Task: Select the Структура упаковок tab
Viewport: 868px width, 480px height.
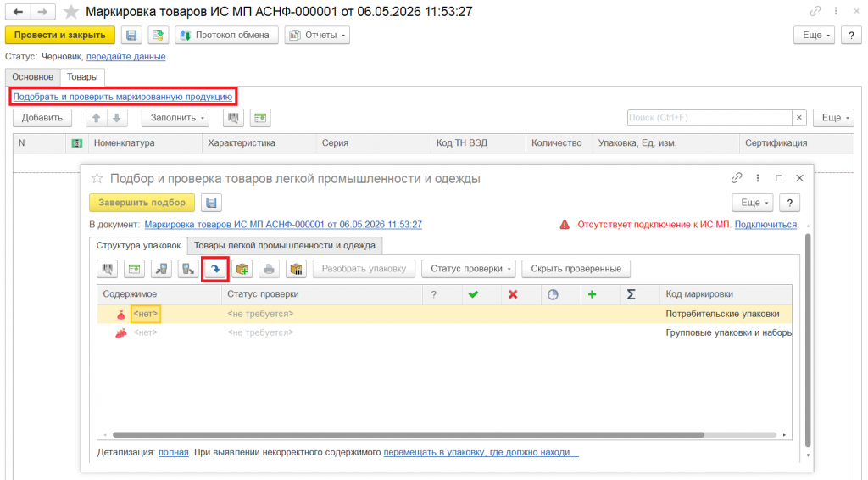Action: pyautogui.click(x=138, y=245)
